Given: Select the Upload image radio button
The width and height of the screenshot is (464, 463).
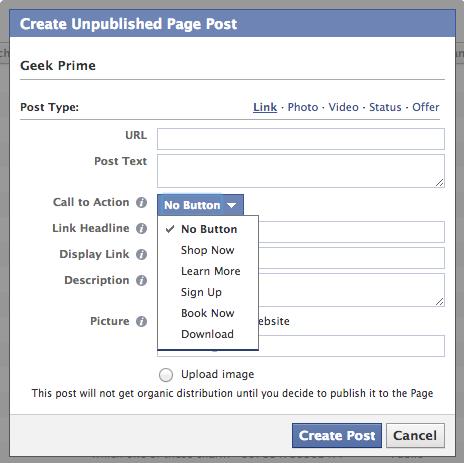Looking at the screenshot, I should click(x=166, y=375).
